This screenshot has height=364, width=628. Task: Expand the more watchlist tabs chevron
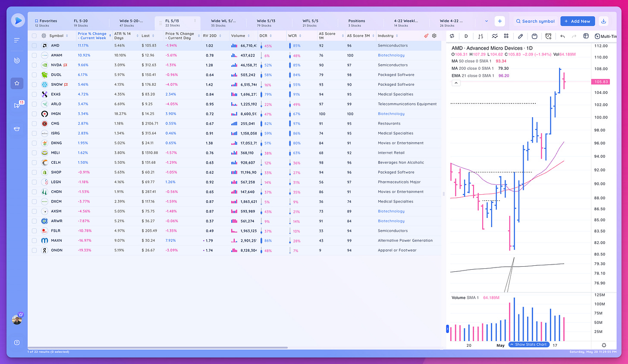pyautogui.click(x=487, y=21)
